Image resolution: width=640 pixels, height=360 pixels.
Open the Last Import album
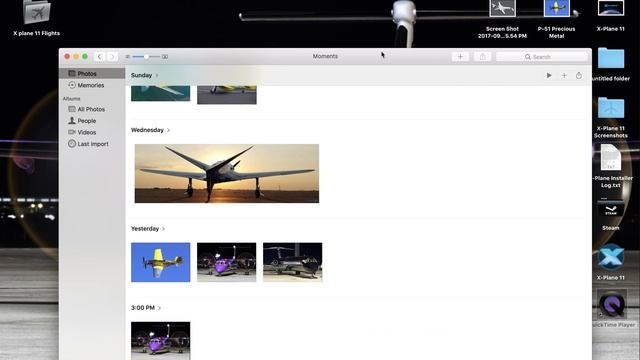pos(92,144)
